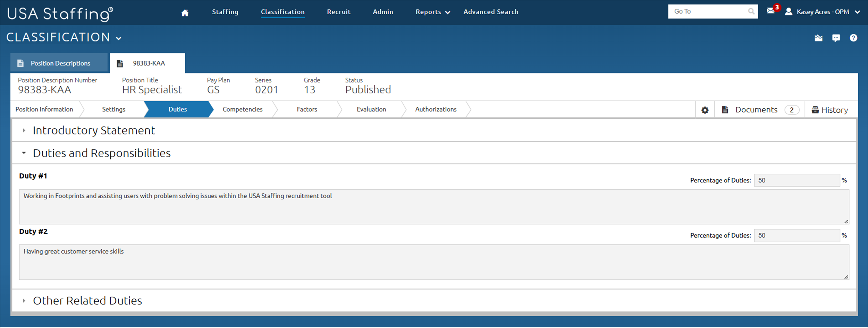
Task: Open the gear settings icon beside Documents
Action: click(x=705, y=110)
